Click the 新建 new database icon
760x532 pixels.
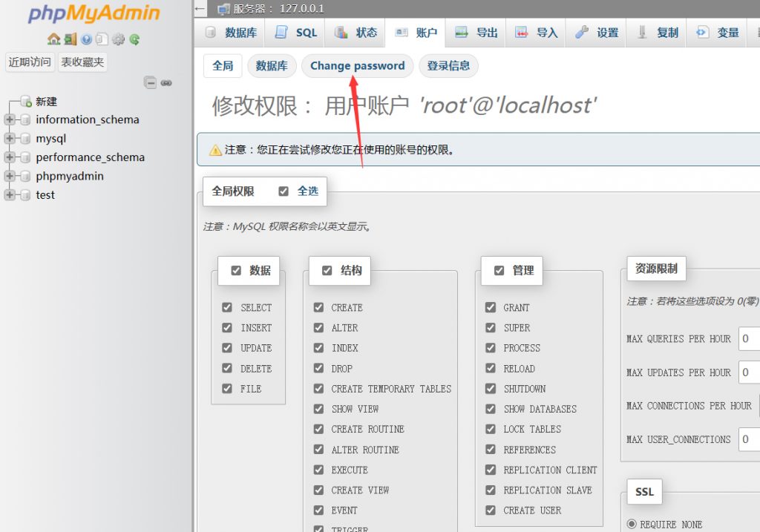(x=26, y=101)
